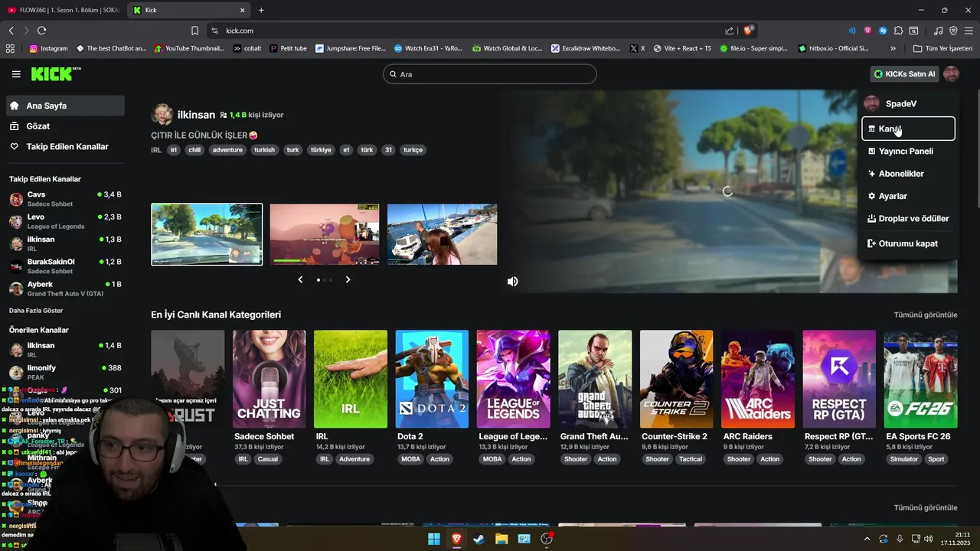Open the SpadeV profile avatar in header
The image size is (980, 551).
(x=951, y=74)
